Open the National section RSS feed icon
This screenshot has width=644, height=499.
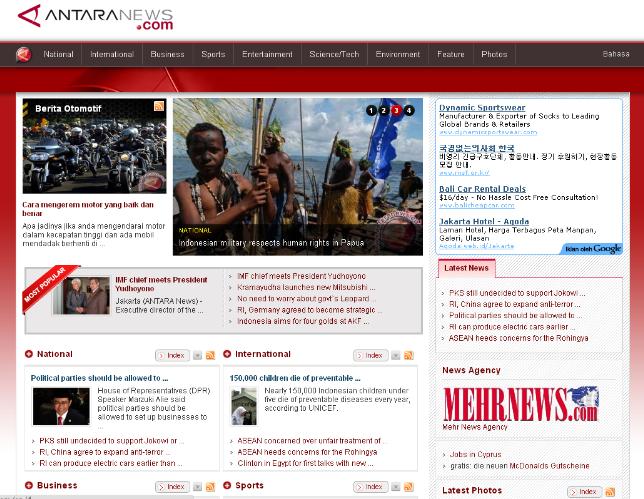pyautogui.click(x=210, y=355)
